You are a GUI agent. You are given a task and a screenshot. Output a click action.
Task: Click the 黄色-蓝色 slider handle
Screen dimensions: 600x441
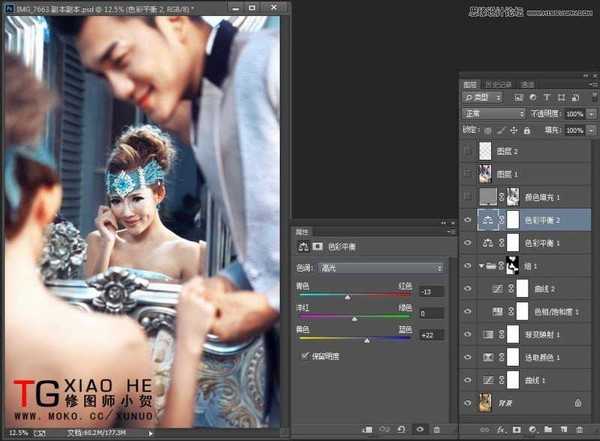pos(367,340)
